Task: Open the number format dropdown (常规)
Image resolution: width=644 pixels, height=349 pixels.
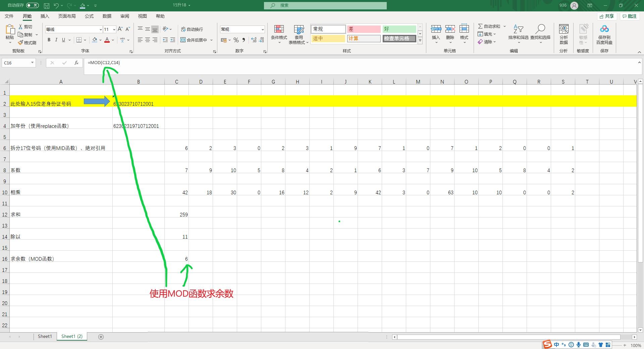Action: pyautogui.click(x=262, y=30)
